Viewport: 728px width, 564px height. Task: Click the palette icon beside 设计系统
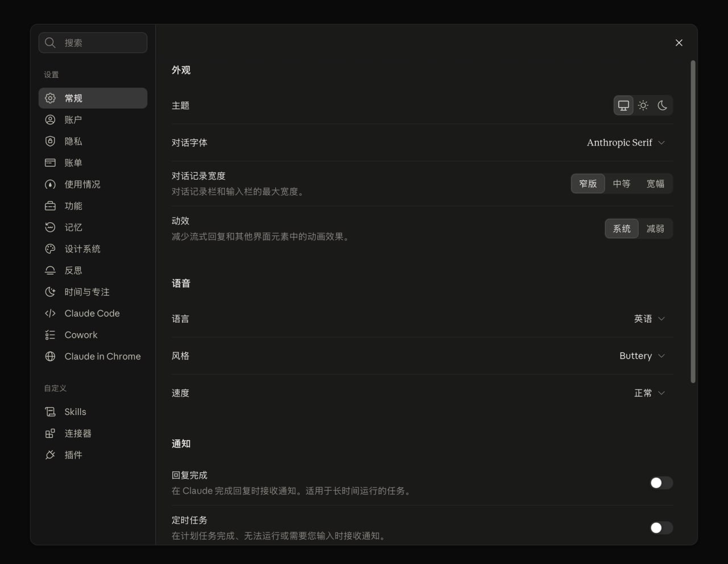click(x=50, y=249)
